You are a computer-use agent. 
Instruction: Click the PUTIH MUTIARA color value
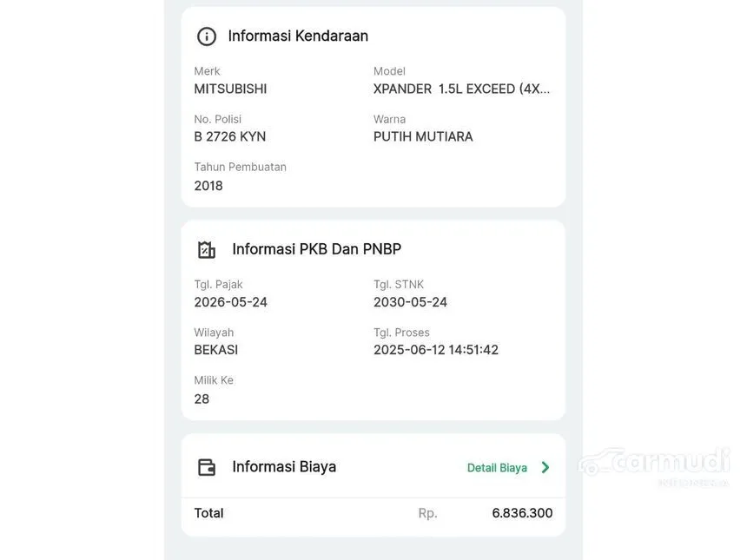(x=423, y=136)
